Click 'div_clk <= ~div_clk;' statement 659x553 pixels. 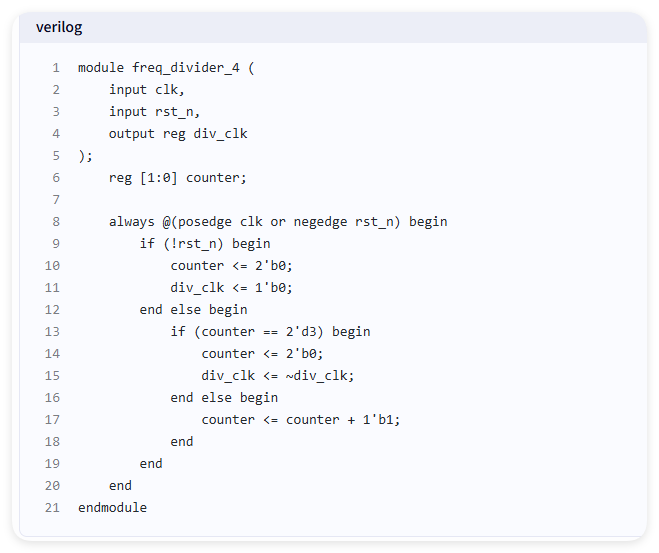click(x=278, y=376)
